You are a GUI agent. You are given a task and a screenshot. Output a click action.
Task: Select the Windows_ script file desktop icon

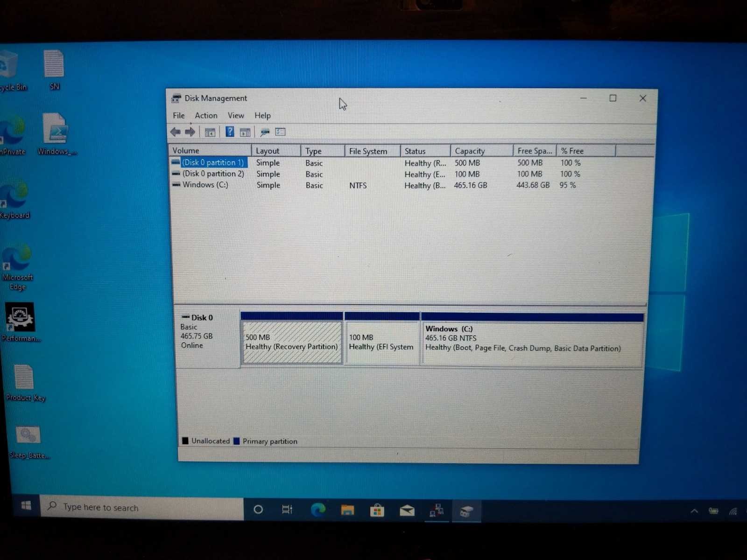point(56,134)
